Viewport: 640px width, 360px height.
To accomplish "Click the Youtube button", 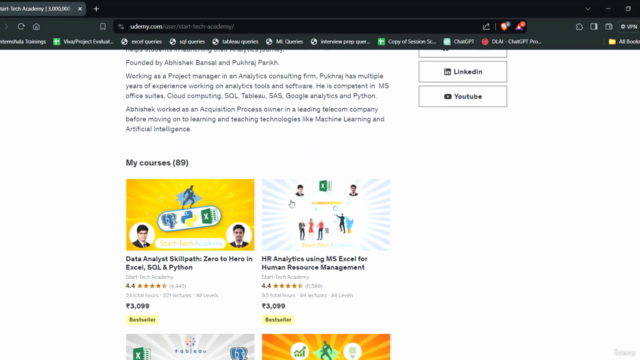I will pos(463,97).
